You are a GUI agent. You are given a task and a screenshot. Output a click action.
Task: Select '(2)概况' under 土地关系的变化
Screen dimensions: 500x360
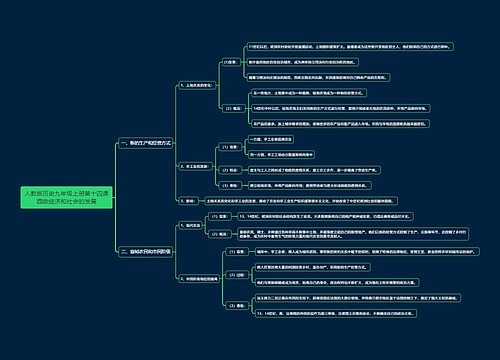tap(233, 108)
